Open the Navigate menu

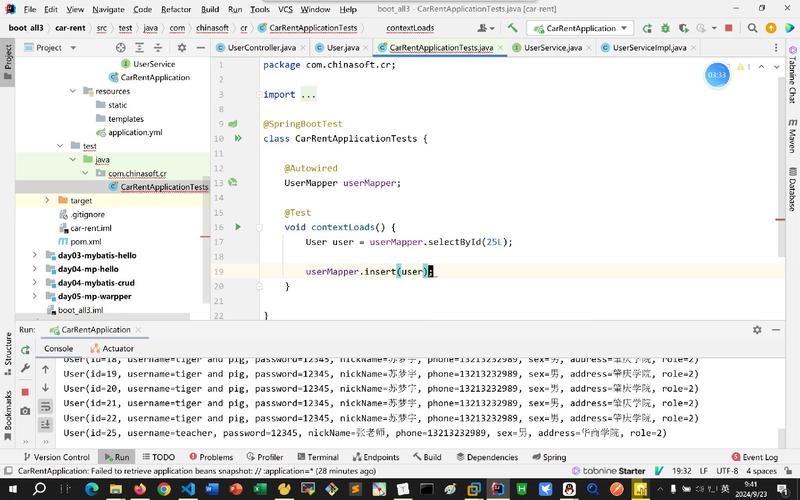click(x=108, y=9)
